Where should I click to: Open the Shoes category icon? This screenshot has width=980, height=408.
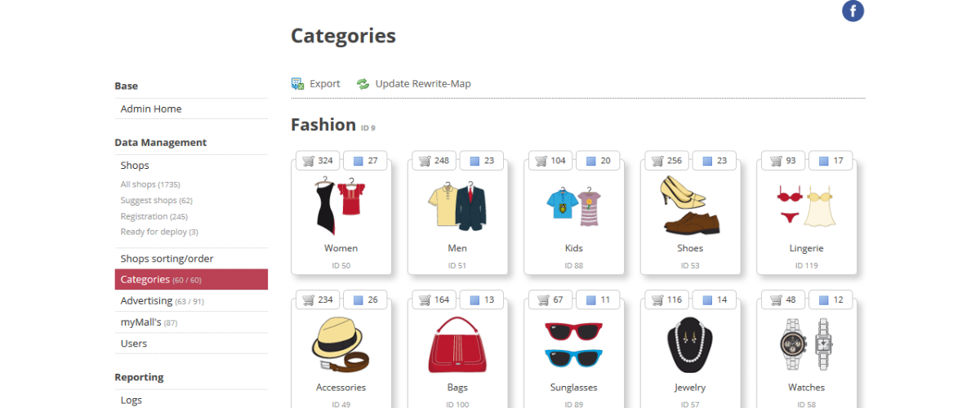pos(690,205)
